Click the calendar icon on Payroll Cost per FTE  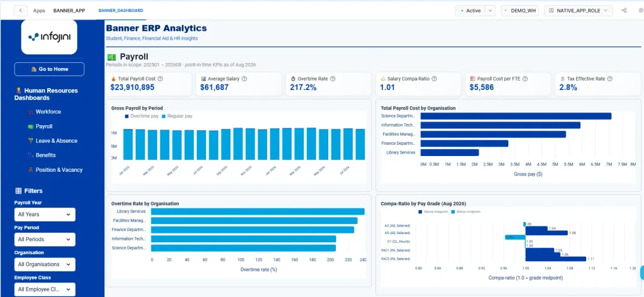pos(473,79)
